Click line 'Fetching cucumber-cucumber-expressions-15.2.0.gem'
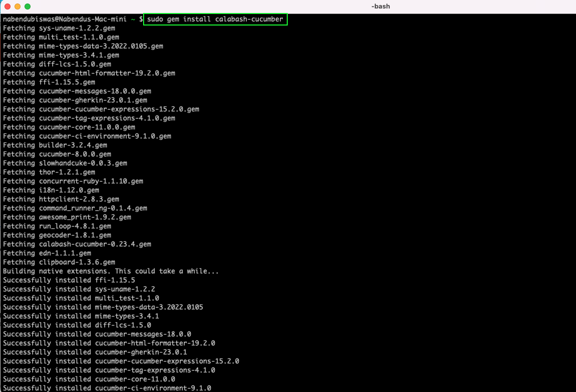This screenshot has width=576, height=392. point(101,109)
